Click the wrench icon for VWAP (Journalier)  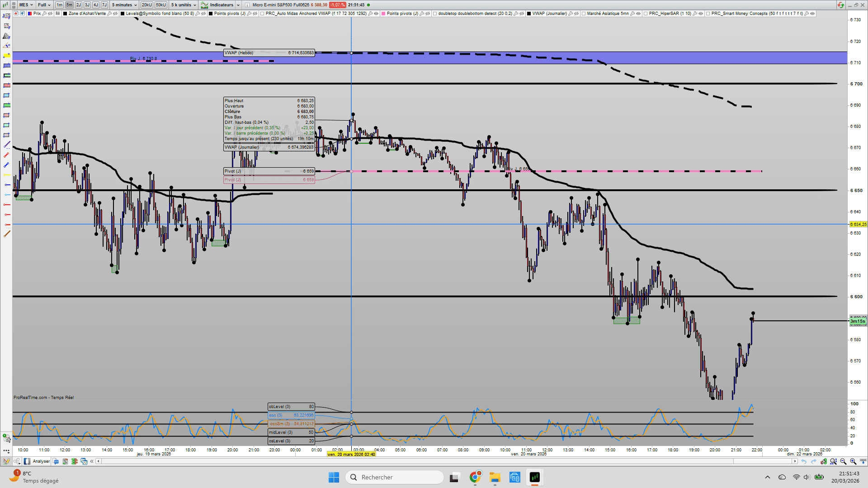(x=571, y=14)
